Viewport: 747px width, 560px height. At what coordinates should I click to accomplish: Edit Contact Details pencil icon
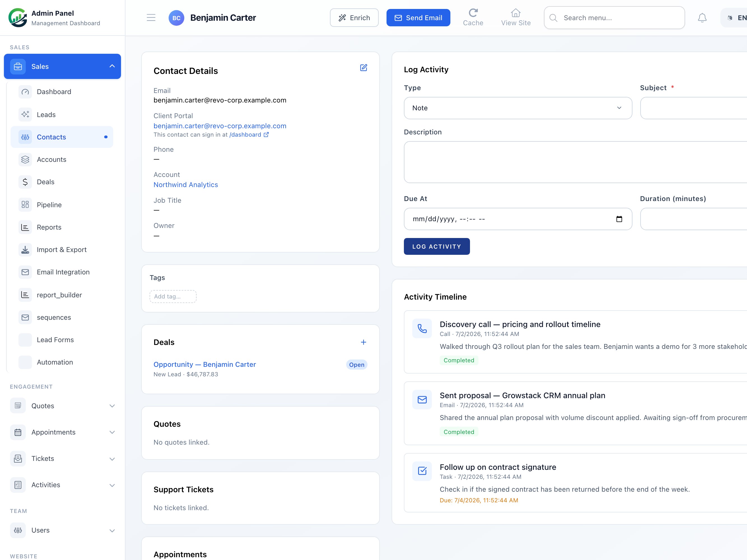coord(363,67)
